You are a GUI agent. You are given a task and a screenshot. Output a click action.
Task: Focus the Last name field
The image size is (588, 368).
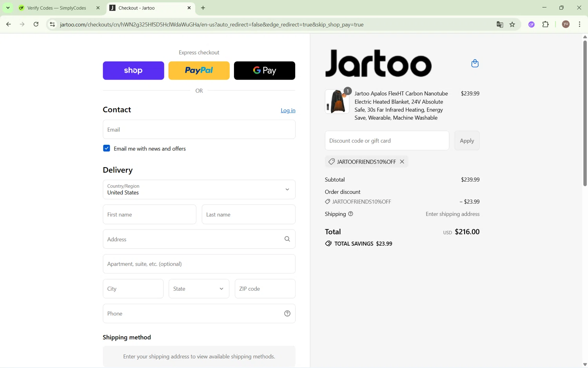coord(249,215)
